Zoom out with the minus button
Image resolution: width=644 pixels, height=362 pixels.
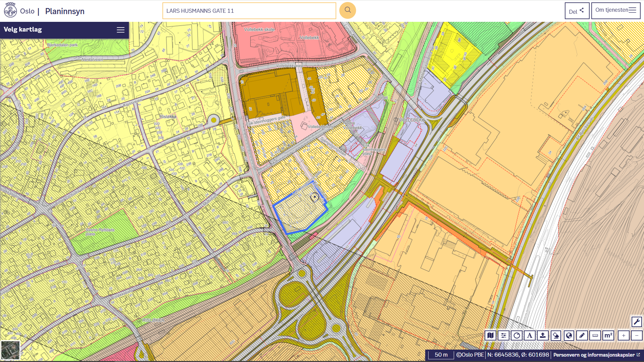point(637,335)
